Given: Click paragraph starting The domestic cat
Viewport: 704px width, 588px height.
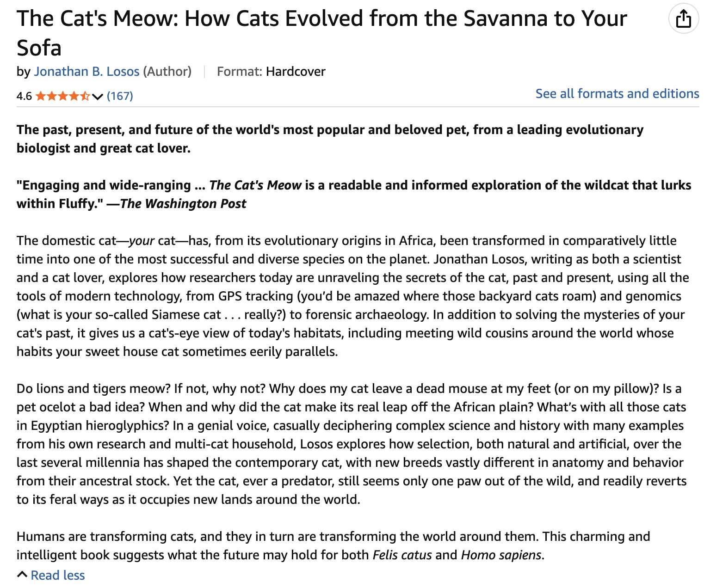Looking at the screenshot, I should [x=353, y=296].
